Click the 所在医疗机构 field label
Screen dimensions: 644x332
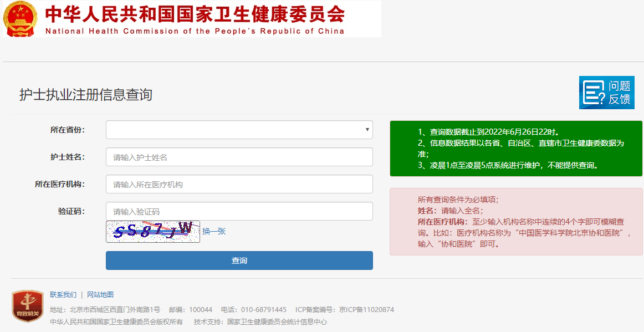59,184
